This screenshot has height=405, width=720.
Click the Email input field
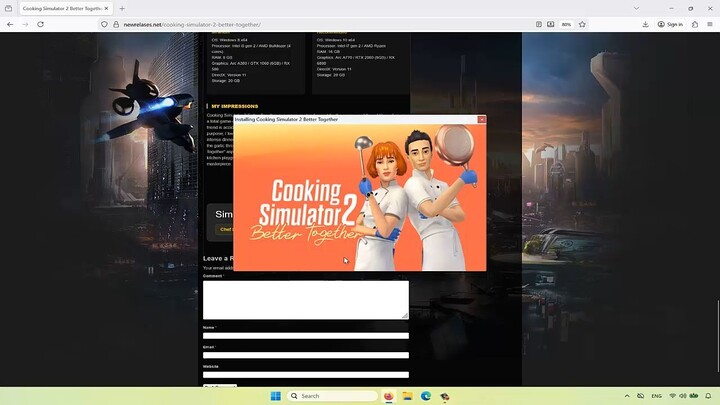tap(306, 355)
